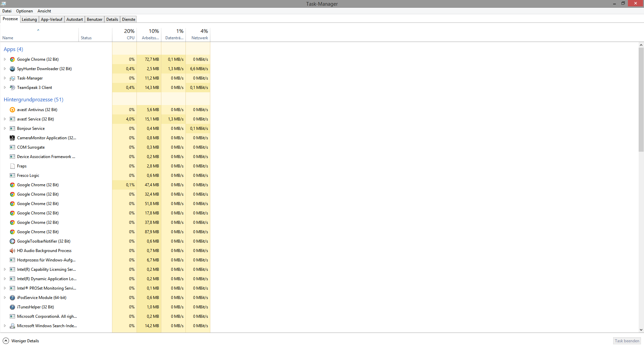Sort by the Name column header
Image resolution: width=644 pixels, height=349 pixels.
tap(39, 35)
